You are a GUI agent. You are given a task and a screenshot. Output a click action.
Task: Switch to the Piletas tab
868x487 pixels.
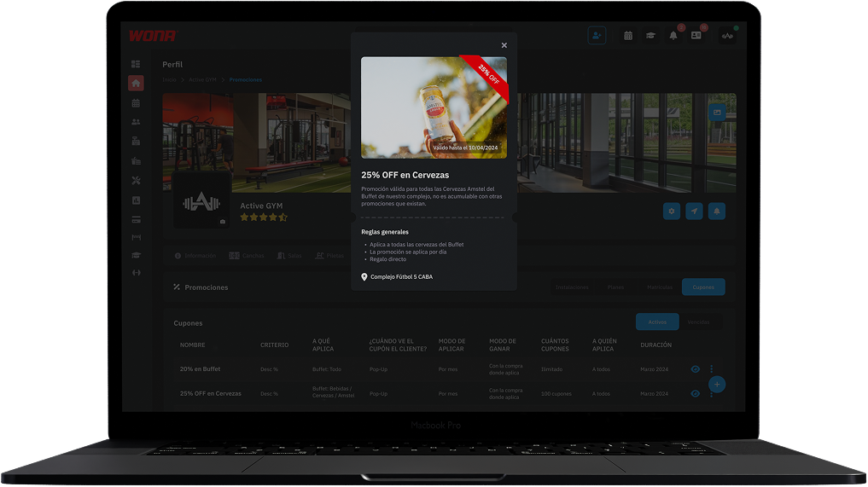[x=330, y=256]
